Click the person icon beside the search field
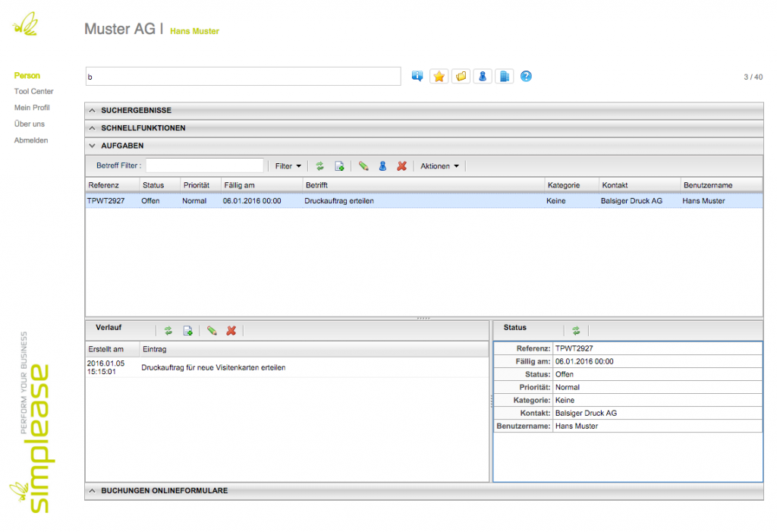Image resolution: width=777 pixels, height=532 pixels. click(x=483, y=77)
